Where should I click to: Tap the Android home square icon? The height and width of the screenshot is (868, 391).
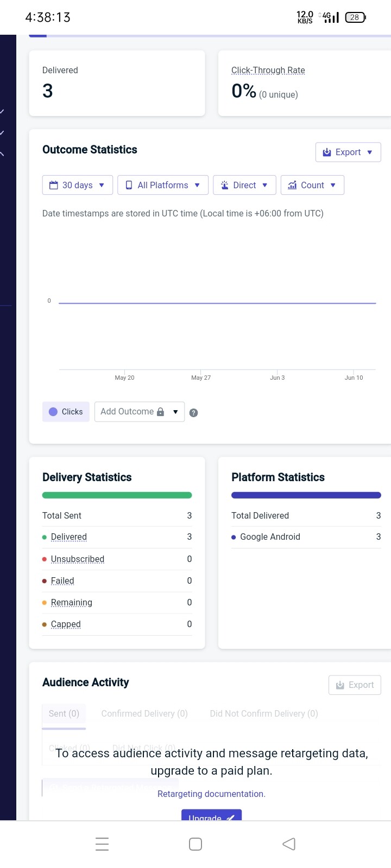tap(195, 844)
